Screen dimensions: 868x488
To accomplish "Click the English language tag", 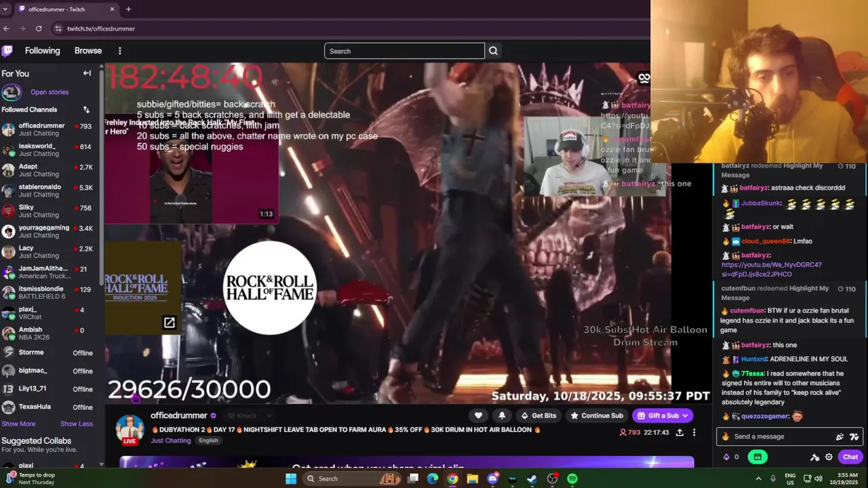I will coord(208,441).
